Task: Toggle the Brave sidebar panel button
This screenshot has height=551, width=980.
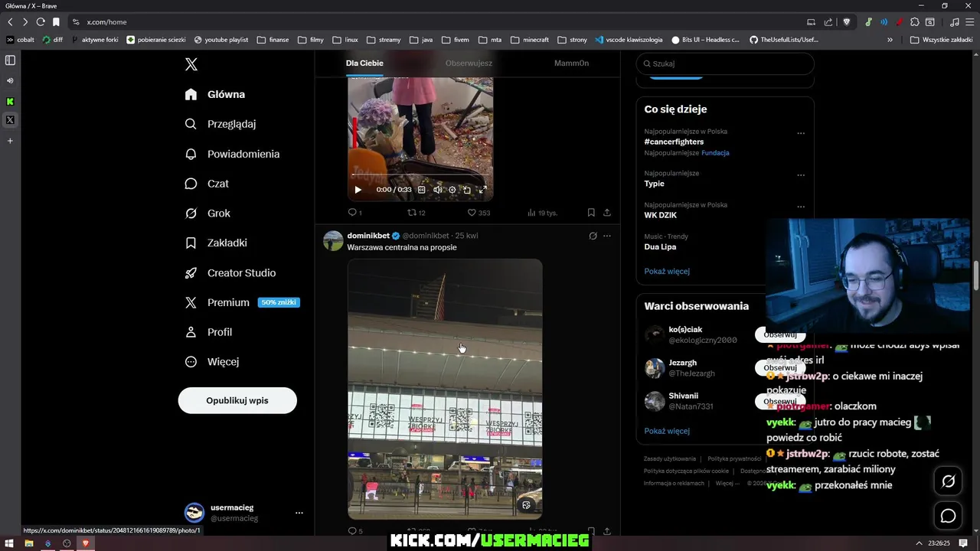Action: pos(10,60)
